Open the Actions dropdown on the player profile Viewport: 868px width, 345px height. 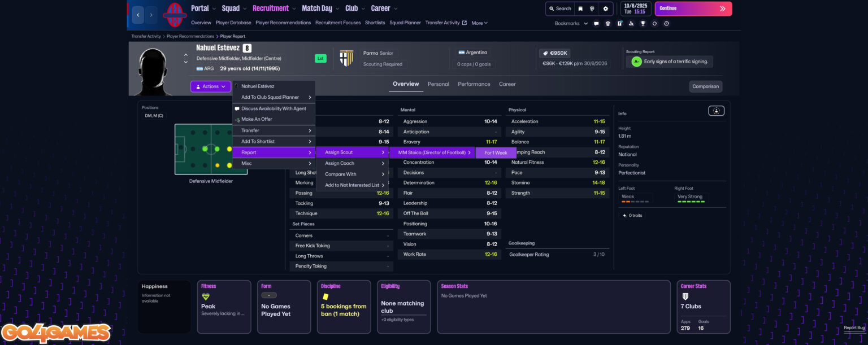pyautogui.click(x=210, y=86)
